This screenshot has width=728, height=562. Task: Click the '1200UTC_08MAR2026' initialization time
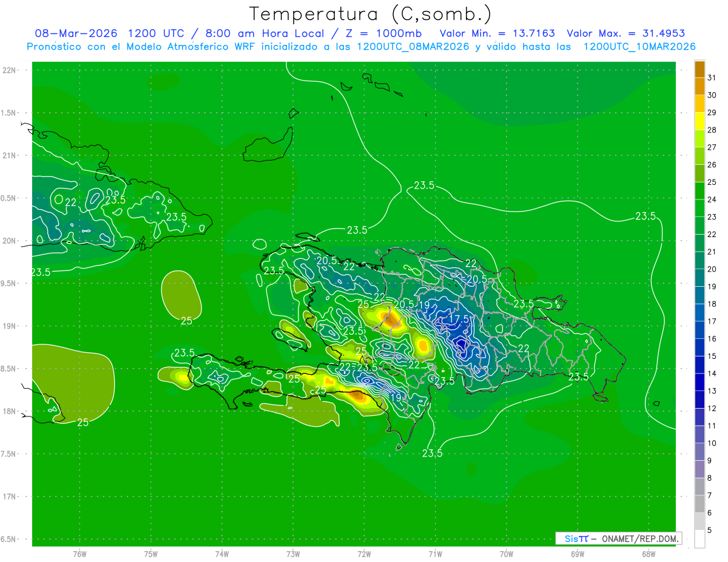tap(413, 47)
